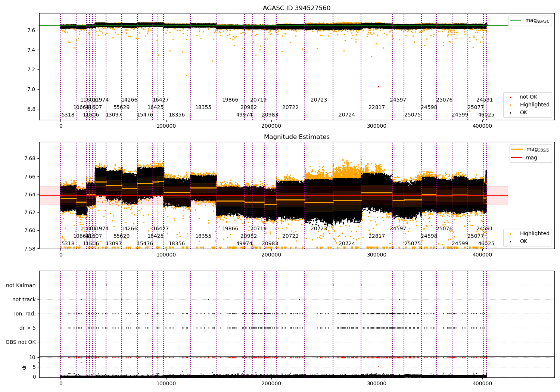Click OBSID label 20983 in the middle plot
The width and height of the screenshot is (560, 392).
[270, 244]
